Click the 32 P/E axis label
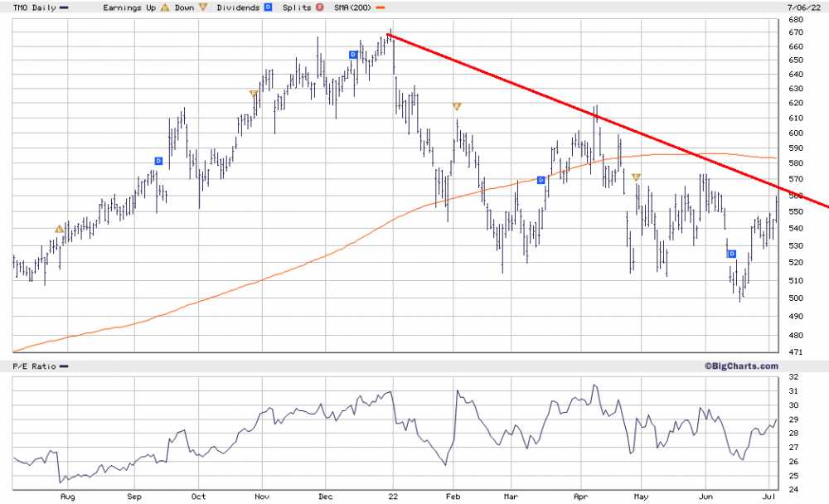Image resolution: width=829 pixels, height=504 pixels. [x=793, y=377]
